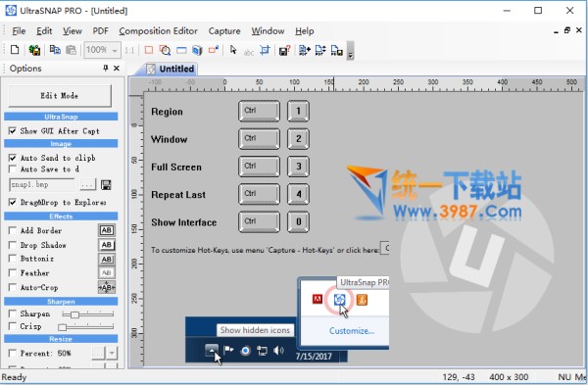Image resolution: width=588 pixels, height=385 pixels.
Task: Open the File menu
Action: 19,31
